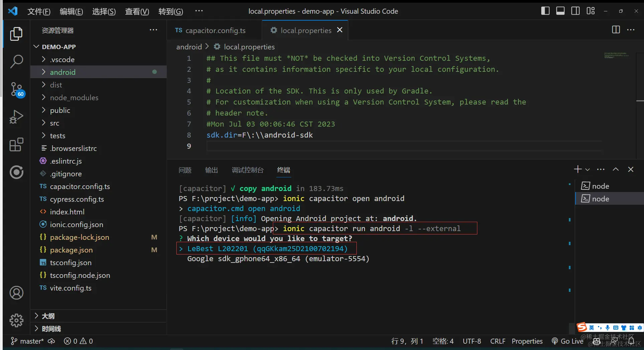Image resolution: width=644 pixels, height=350 pixels.
Task: Open the Extensions view
Action: [16, 145]
